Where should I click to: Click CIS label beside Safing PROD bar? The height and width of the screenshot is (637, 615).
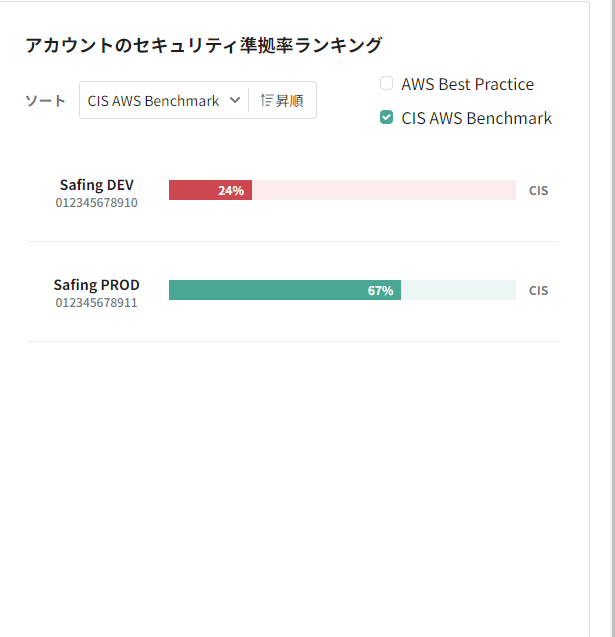(538, 290)
